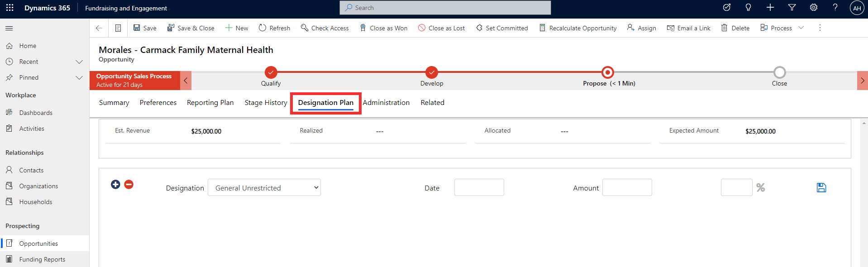Collapse the process bar left chevron
868x267 pixels.
pos(186,81)
